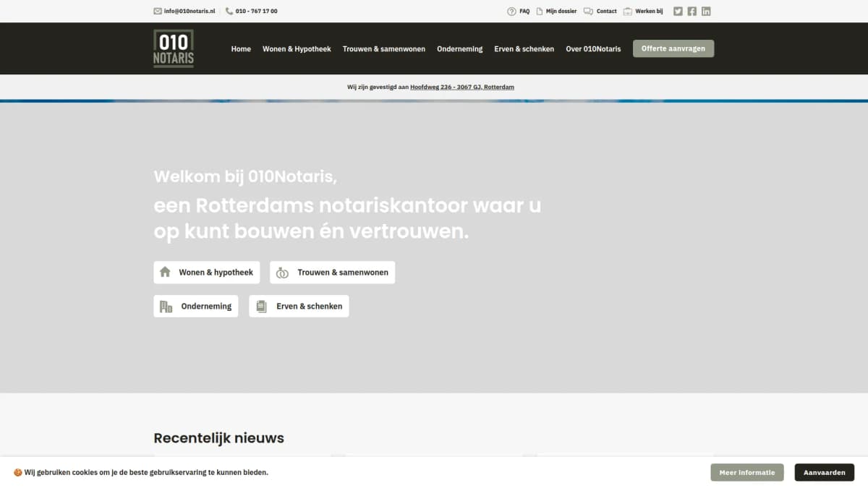
Task: Accept cookies with the Aanvaarden button
Action: (824, 473)
